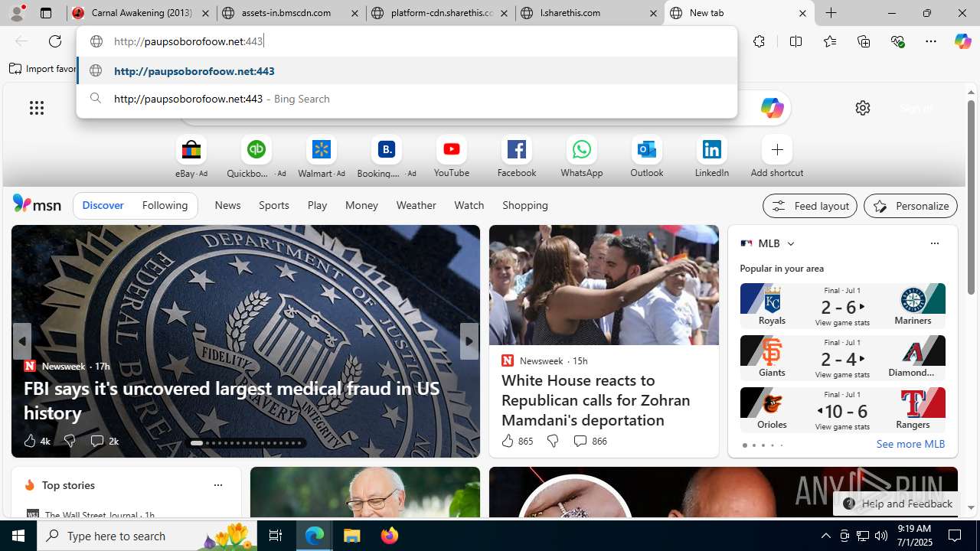The image size is (980, 551).
Task: Open the Extensions puzzle icon
Action: point(759,41)
